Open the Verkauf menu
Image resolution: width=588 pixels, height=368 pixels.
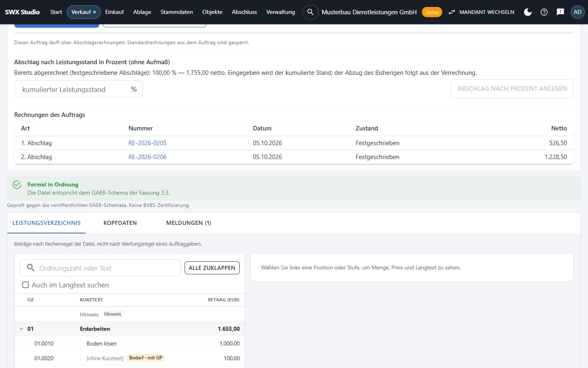coord(84,12)
